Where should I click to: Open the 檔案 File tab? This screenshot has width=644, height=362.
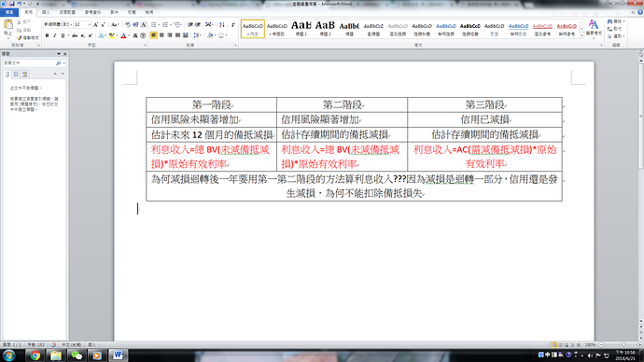[x=9, y=12]
